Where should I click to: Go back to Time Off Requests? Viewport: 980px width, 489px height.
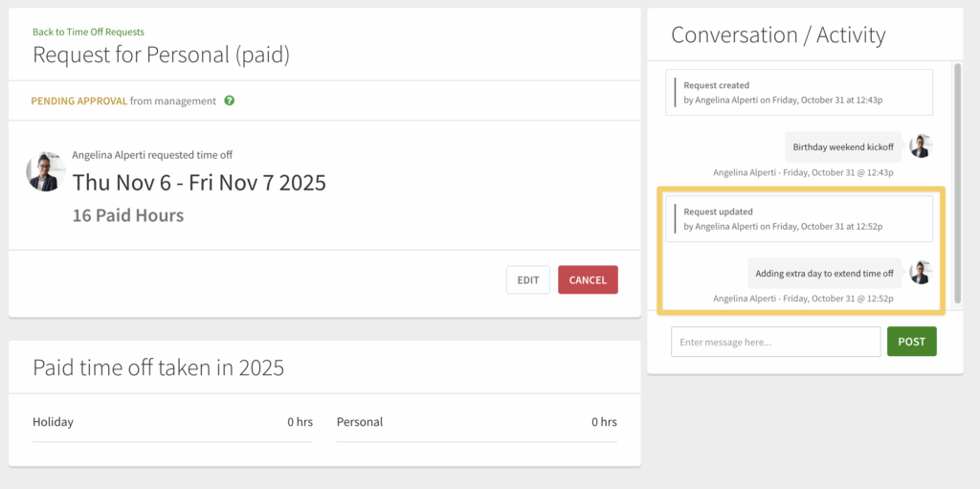point(88,33)
